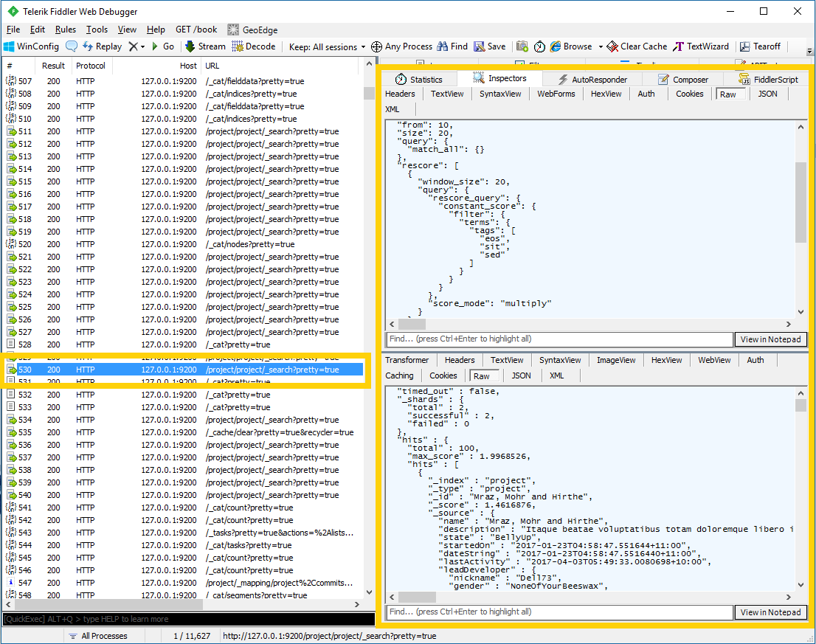Launch the TextWizard

[700, 46]
